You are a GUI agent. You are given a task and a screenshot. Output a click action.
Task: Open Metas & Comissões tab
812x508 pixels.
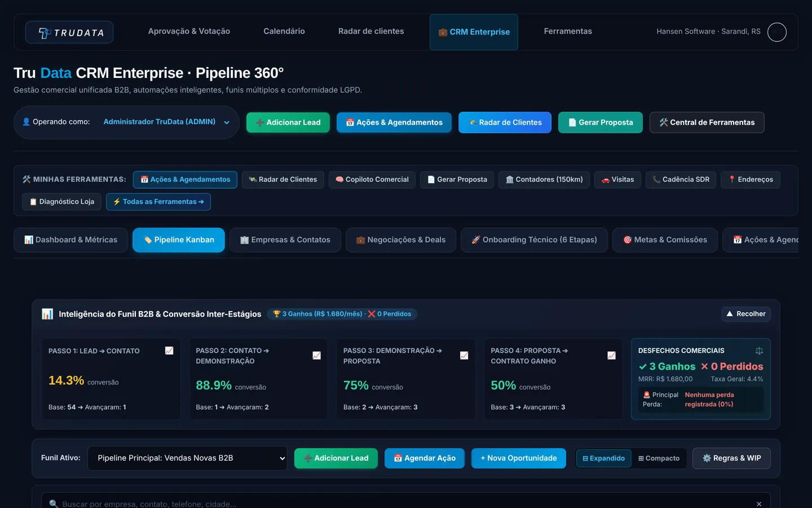pyautogui.click(x=665, y=240)
